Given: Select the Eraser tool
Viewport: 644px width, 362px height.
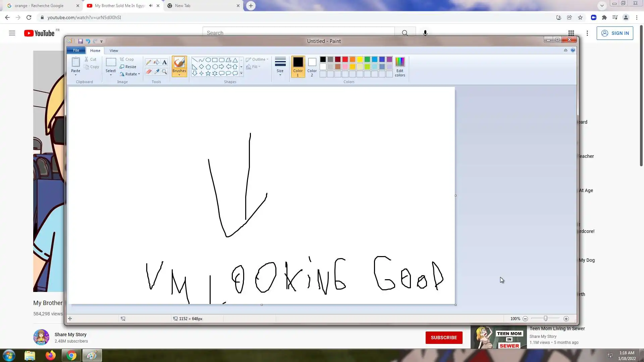Looking at the screenshot, I should [x=148, y=71].
